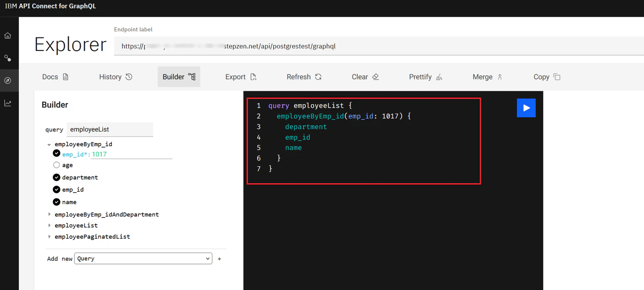Click the query name field employeeList
The image size is (644, 290).
click(x=110, y=130)
